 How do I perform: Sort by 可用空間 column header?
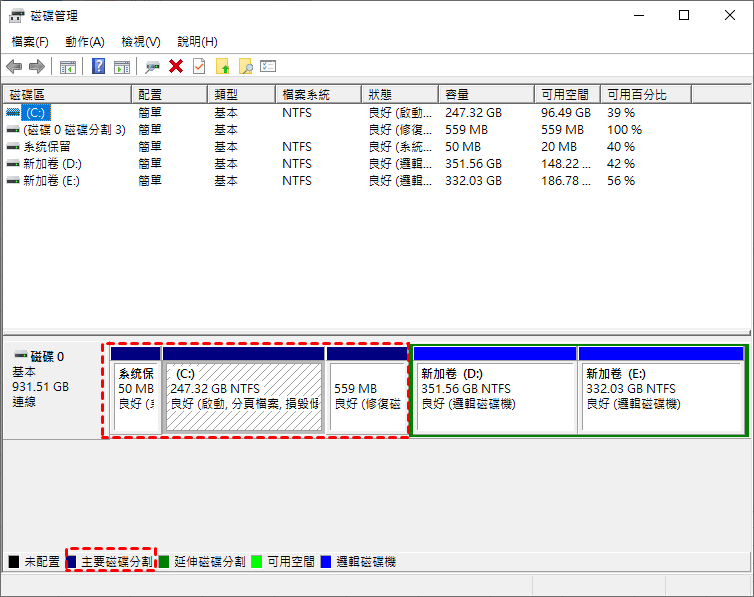(568, 95)
